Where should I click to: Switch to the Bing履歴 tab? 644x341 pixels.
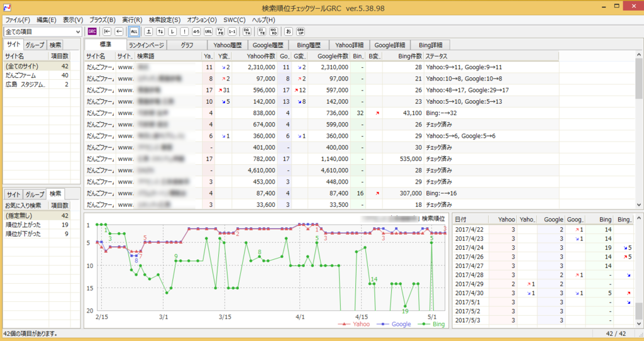click(308, 45)
